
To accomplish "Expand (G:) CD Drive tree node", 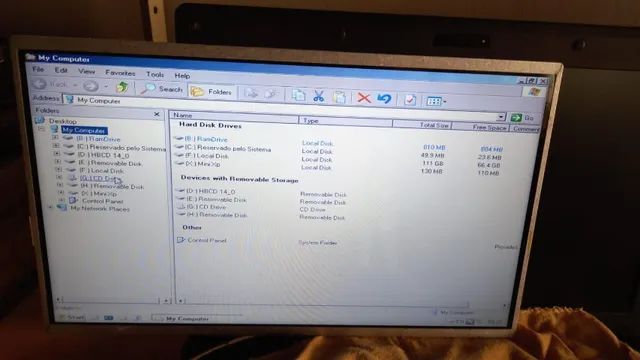I will [59, 177].
